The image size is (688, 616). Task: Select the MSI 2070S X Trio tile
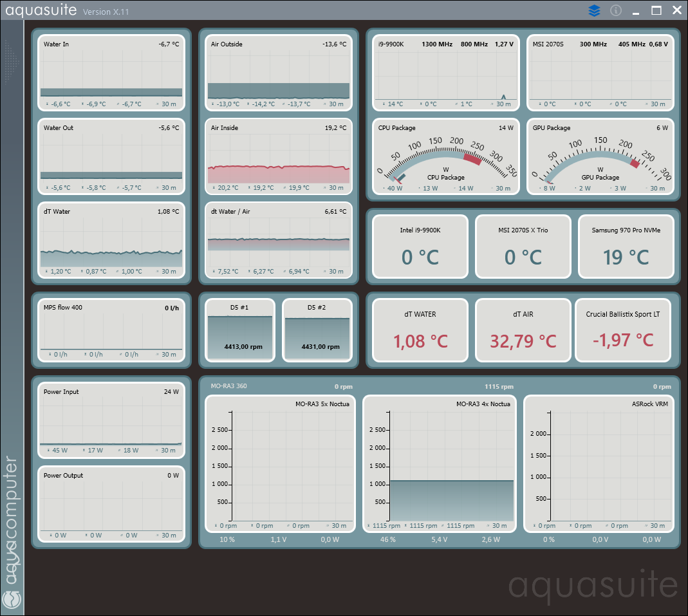coord(523,247)
